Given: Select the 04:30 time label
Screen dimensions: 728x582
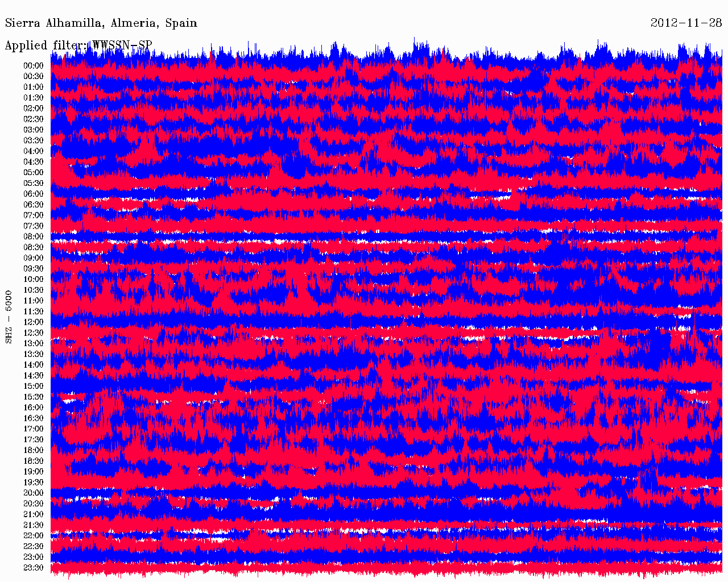Looking at the screenshot, I should [34, 162].
